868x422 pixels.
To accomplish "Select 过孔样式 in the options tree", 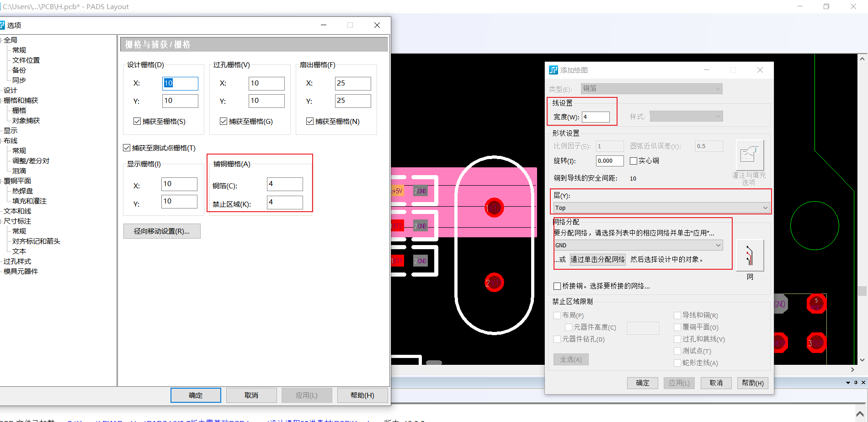I will (x=18, y=261).
